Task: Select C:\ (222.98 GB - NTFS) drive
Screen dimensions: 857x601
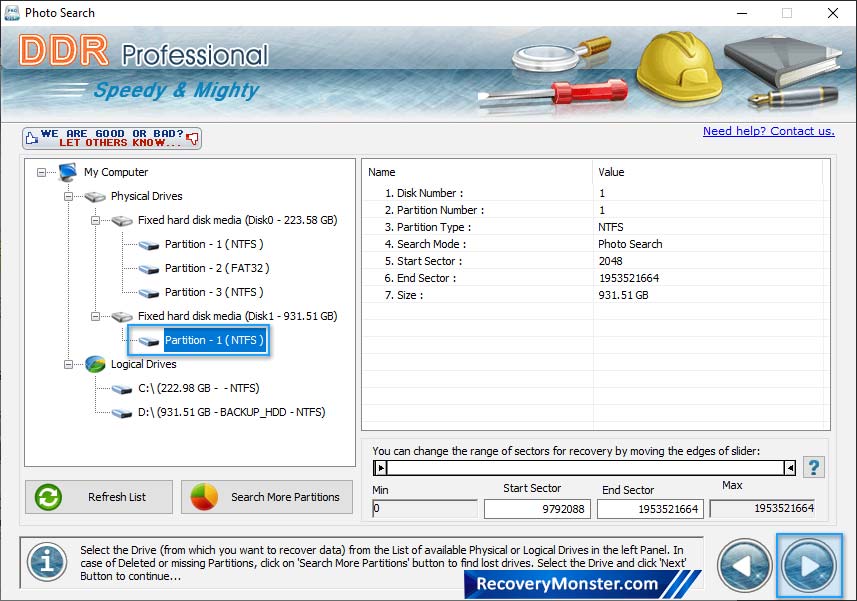Action: click(x=199, y=388)
